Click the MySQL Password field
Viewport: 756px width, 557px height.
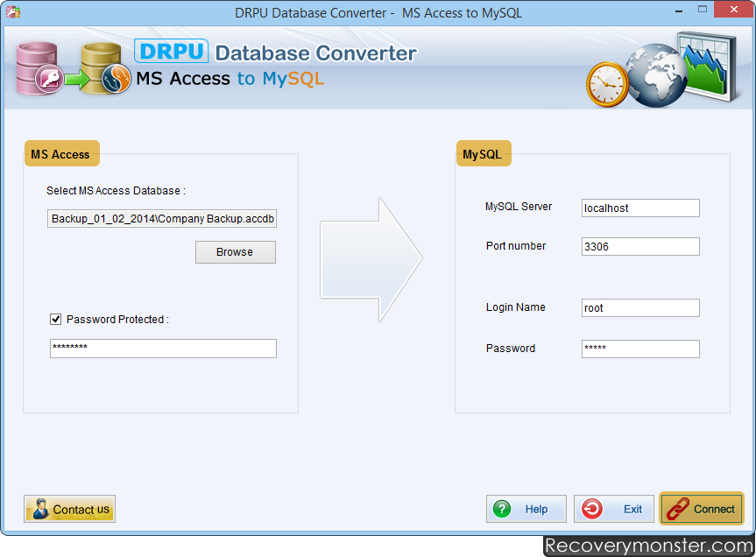pos(640,349)
